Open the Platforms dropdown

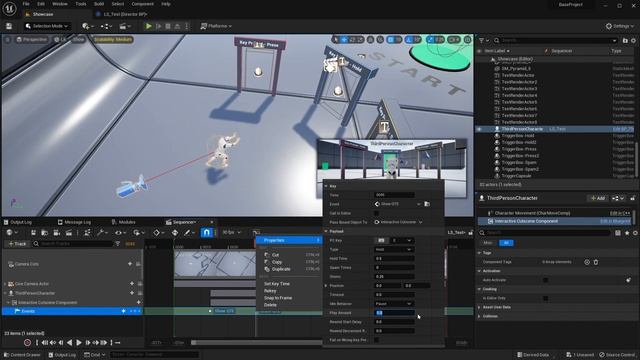tap(216, 26)
